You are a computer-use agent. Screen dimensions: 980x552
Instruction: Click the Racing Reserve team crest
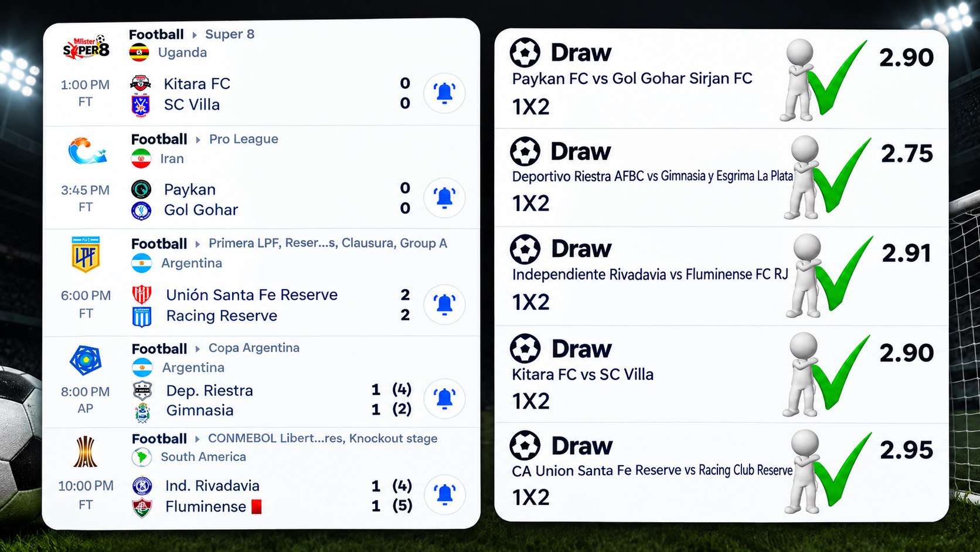pos(142,317)
